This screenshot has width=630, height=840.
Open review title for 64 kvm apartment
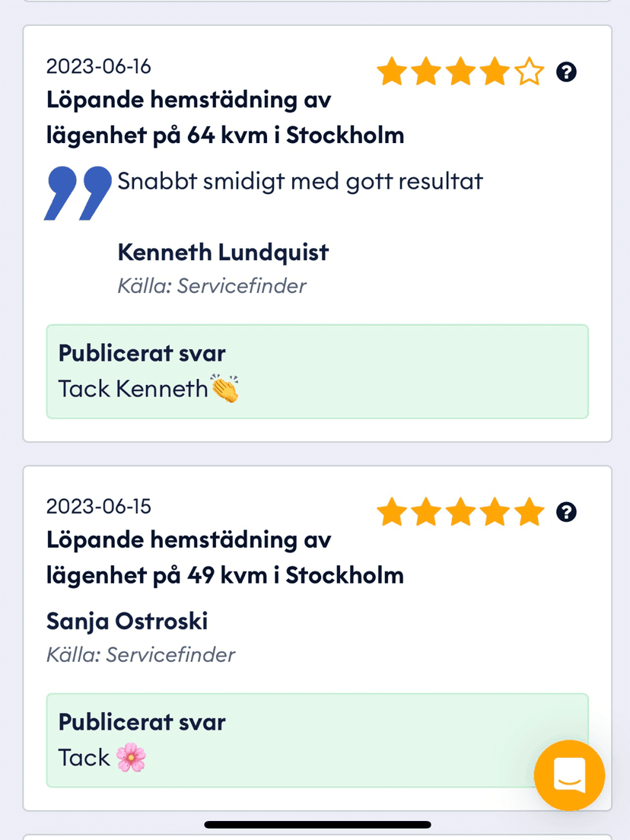pyautogui.click(x=225, y=117)
